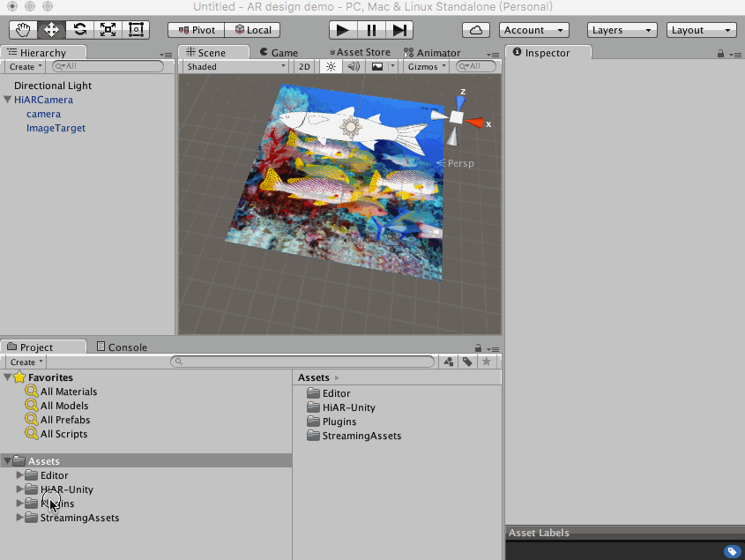This screenshot has width=745, height=560.
Task: Open the Layers dropdown
Action: click(x=622, y=30)
